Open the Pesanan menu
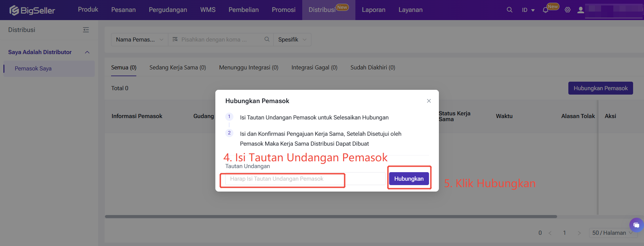Viewport: 644px width, 246px height. coord(123,10)
